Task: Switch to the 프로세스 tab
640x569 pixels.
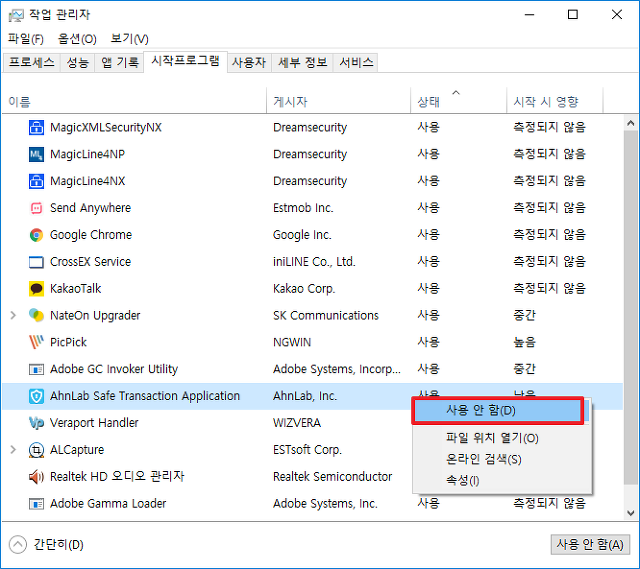Action: click(x=31, y=62)
